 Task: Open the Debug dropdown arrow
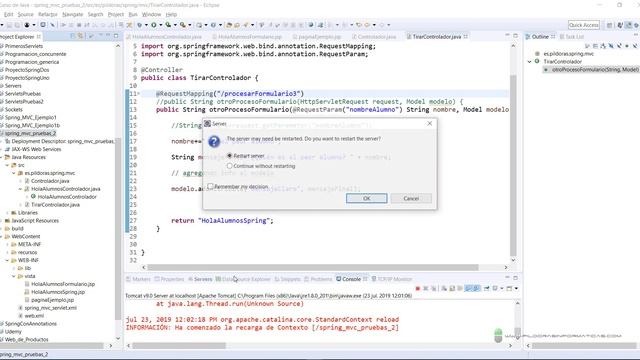click(146, 25)
